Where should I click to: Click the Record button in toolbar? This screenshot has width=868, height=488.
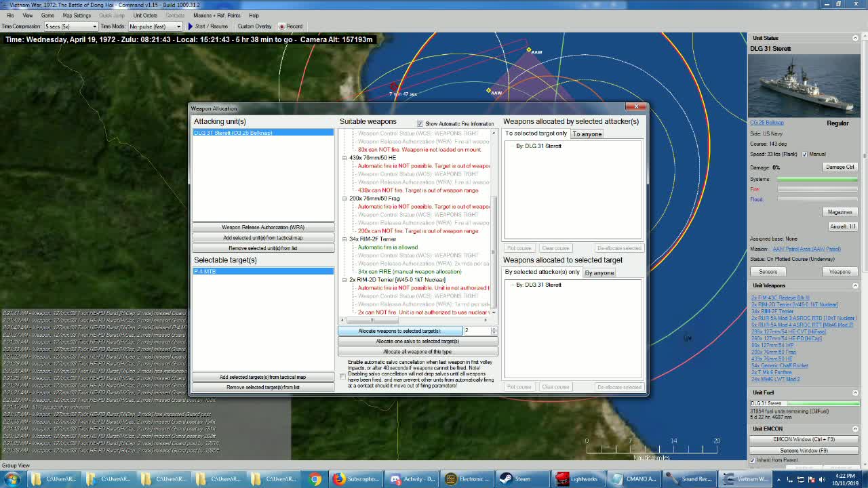(x=290, y=26)
